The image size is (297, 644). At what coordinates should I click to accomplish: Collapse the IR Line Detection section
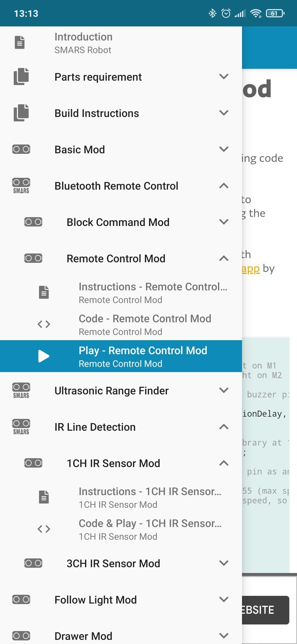click(x=224, y=427)
